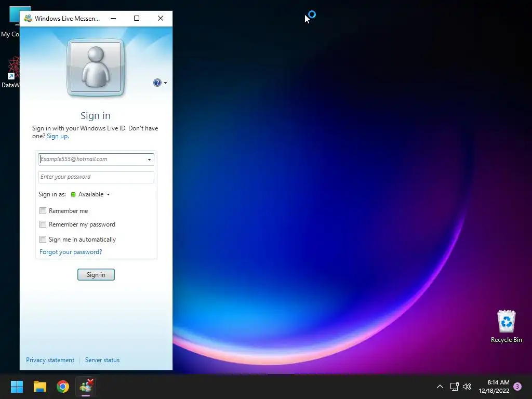532x399 pixels.
Task: Select the Recycle Bin desktop icon
Action: [506, 326]
